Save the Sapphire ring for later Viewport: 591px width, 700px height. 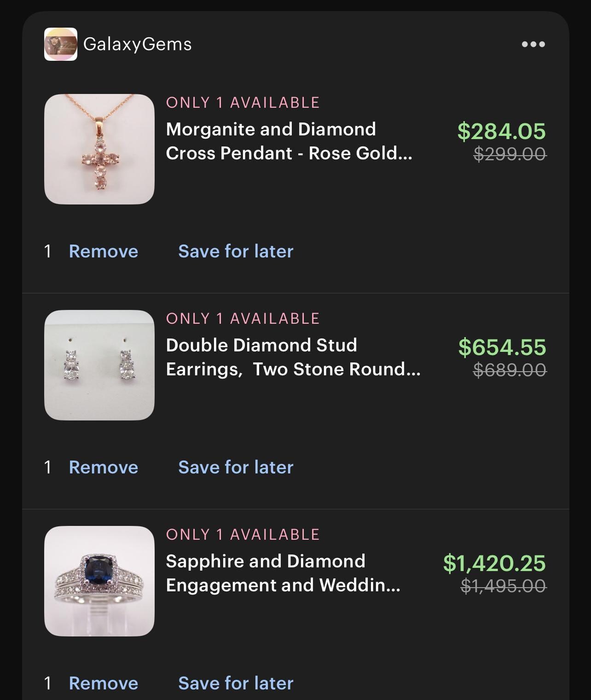point(236,683)
